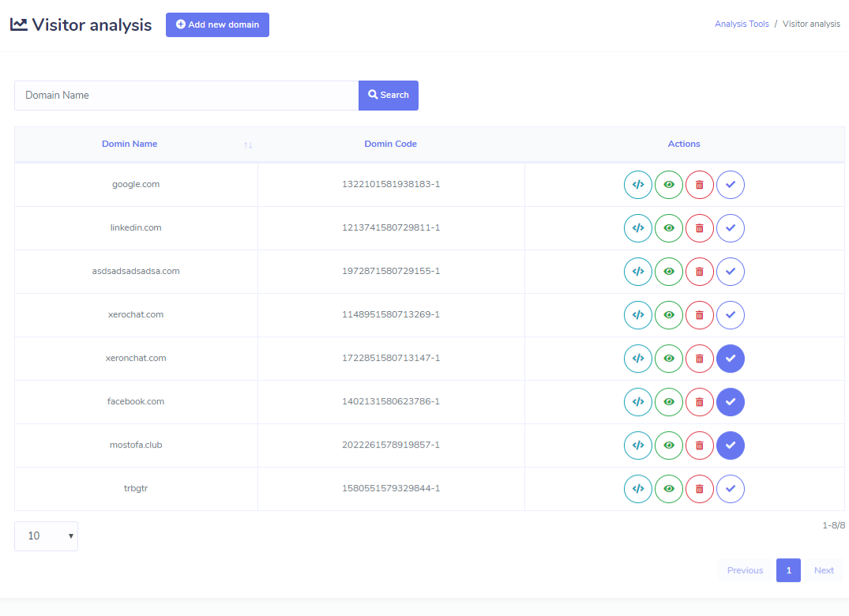The image size is (849, 616).
Task: Select page 1 in pagination
Action: (788, 570)
